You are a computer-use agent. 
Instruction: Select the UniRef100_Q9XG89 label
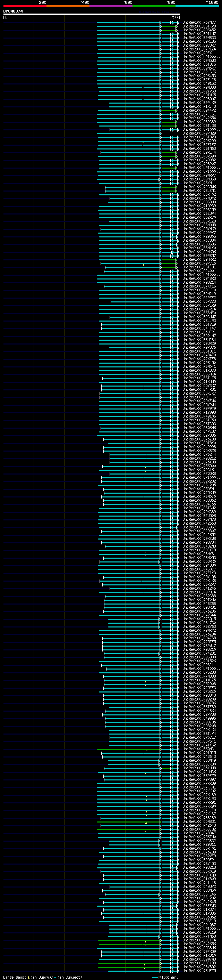coord(199,512)
